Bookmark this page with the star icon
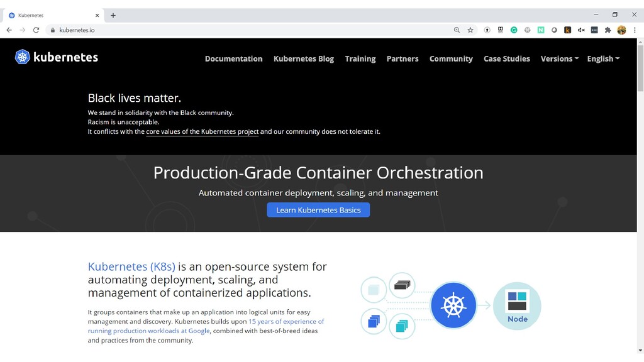644x362 pixels. pyautogui.click(x=470, y=30)
